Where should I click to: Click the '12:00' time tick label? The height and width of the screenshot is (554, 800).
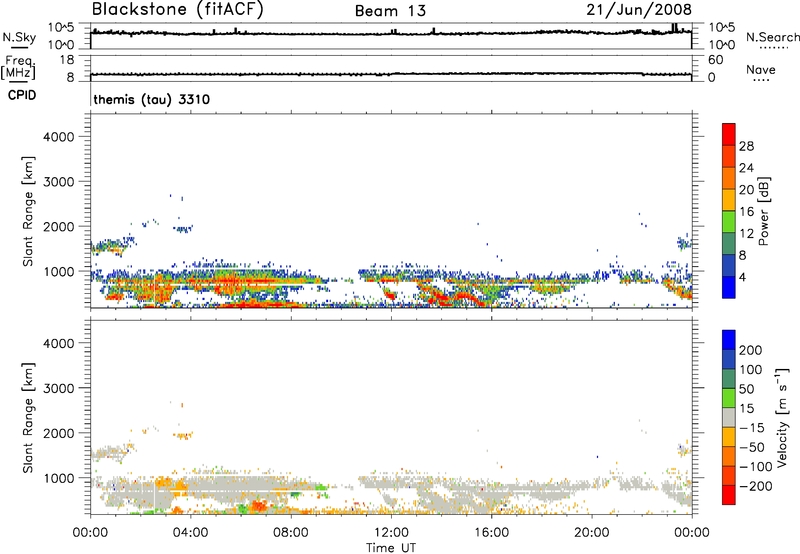[x=391, y=533]
